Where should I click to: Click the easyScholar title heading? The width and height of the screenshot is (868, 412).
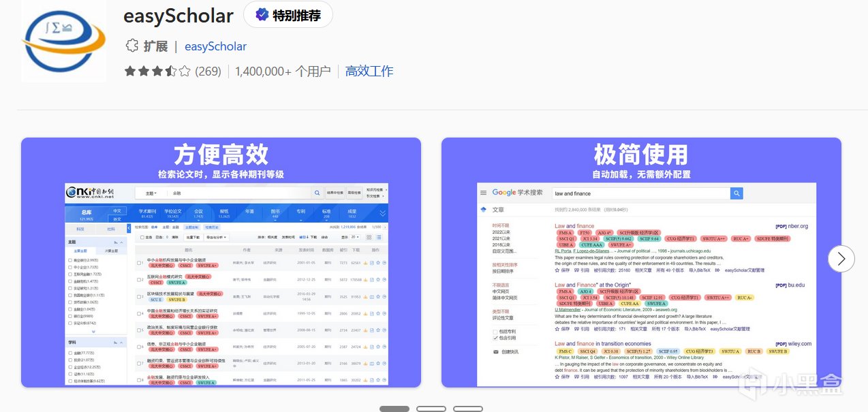click(179, 15)
